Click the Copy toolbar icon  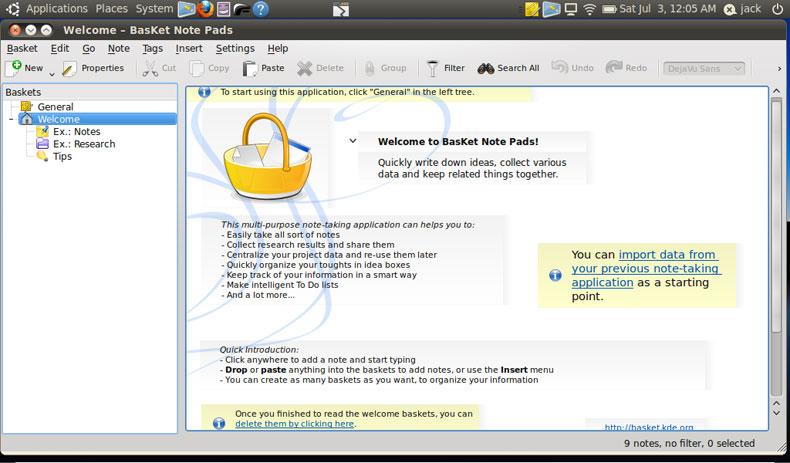196,68
